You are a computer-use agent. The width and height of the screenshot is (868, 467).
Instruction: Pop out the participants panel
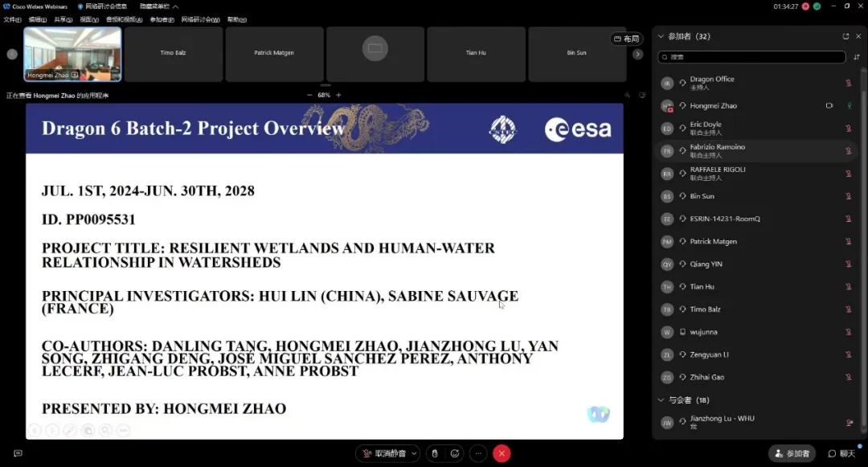tap(845, 36)
